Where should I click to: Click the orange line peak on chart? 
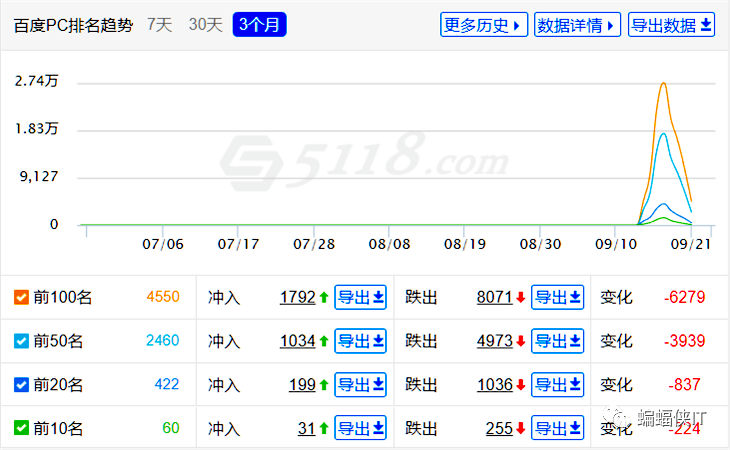(x=663, y=83)
